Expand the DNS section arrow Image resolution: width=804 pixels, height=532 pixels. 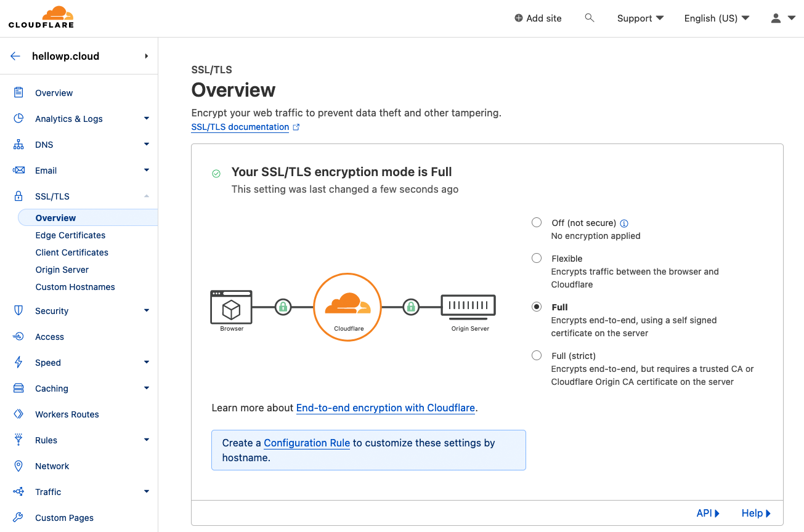coord(147,144)
